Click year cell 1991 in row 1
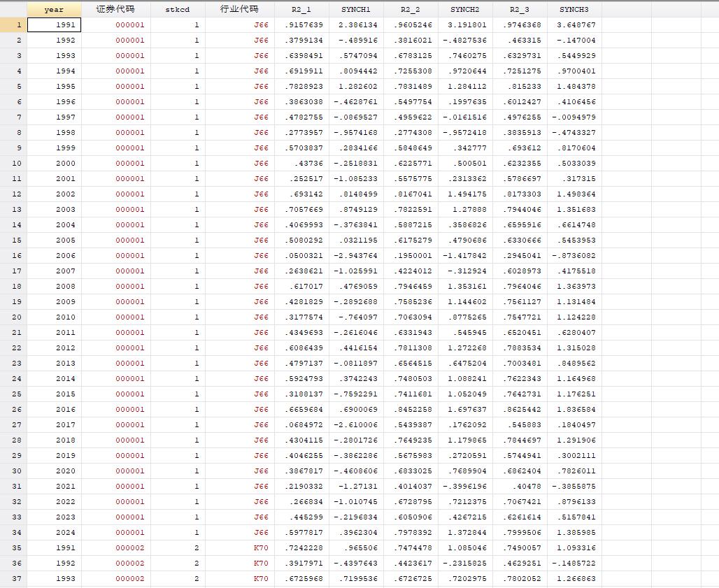 tap(54, 24)
